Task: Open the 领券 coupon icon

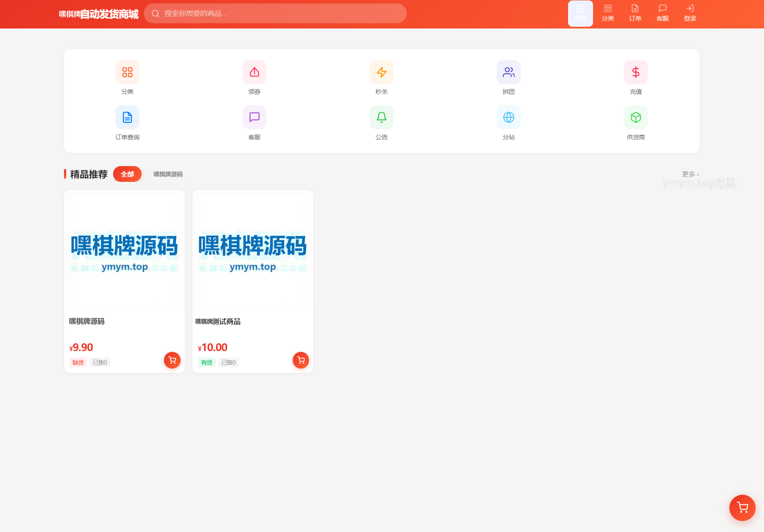Action: [x=254, y=72]
